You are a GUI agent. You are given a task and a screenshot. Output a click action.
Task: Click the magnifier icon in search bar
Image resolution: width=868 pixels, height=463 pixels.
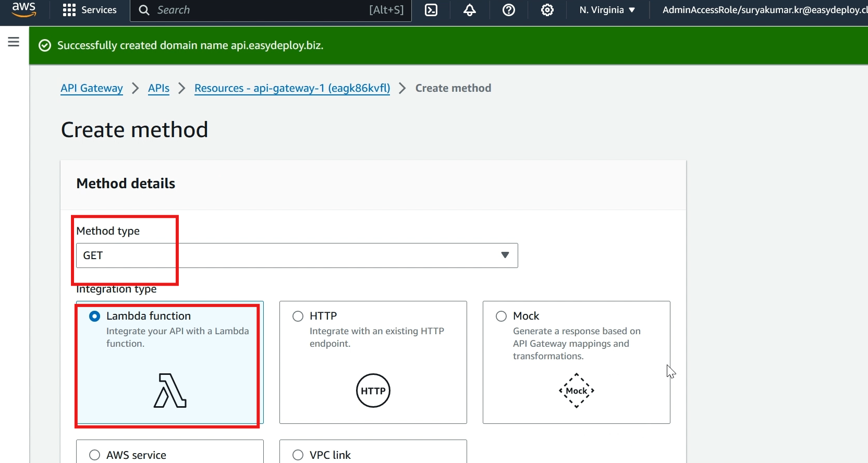(x=144, y=10)
